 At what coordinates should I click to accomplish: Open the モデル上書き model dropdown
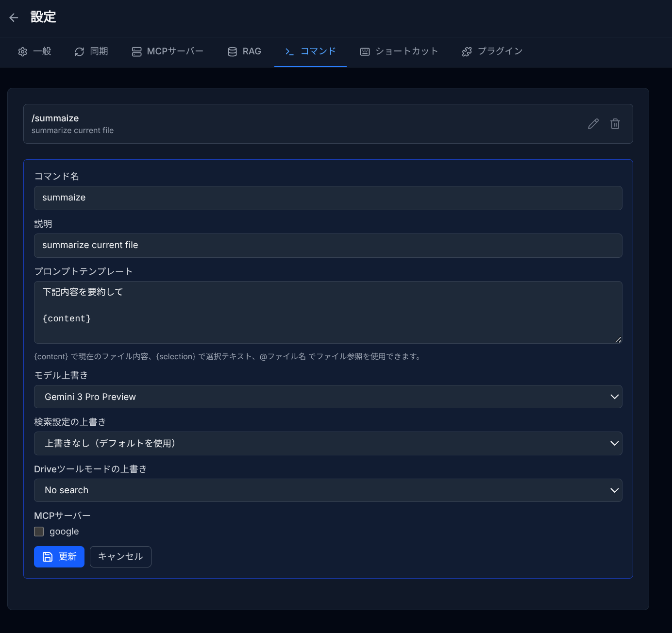[328, 397]
